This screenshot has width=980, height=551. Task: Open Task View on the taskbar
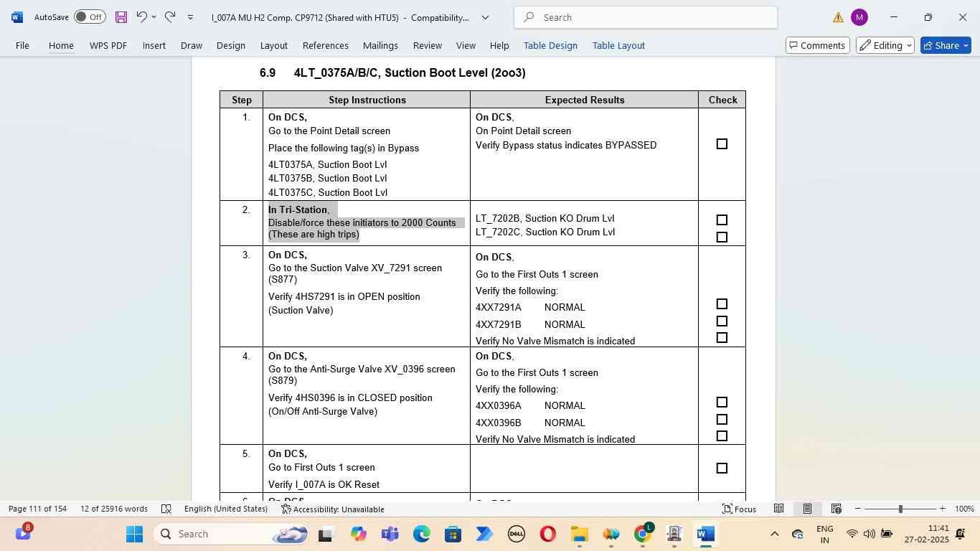coord(326,534)
